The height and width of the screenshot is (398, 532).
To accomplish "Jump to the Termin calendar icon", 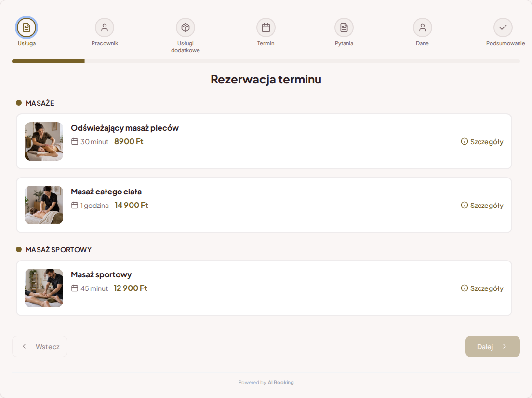I will pyautogui.click(x=266, y=27).
